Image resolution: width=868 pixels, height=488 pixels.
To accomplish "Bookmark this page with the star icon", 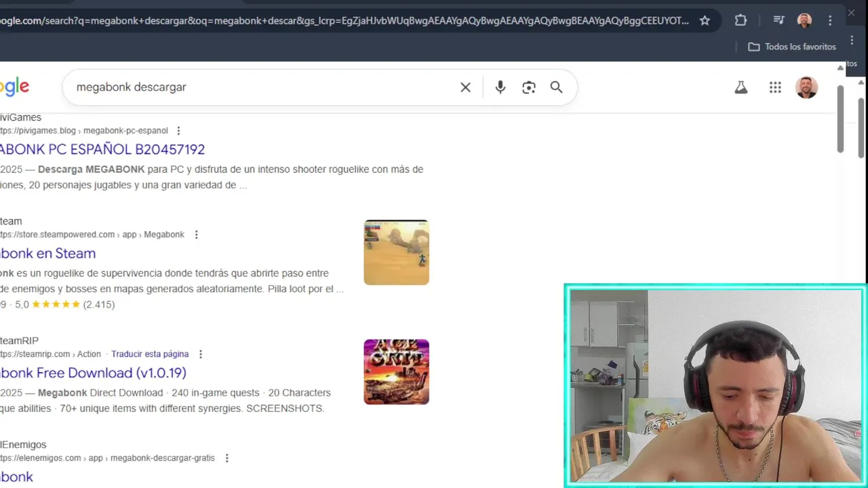I will pos(705,20).
